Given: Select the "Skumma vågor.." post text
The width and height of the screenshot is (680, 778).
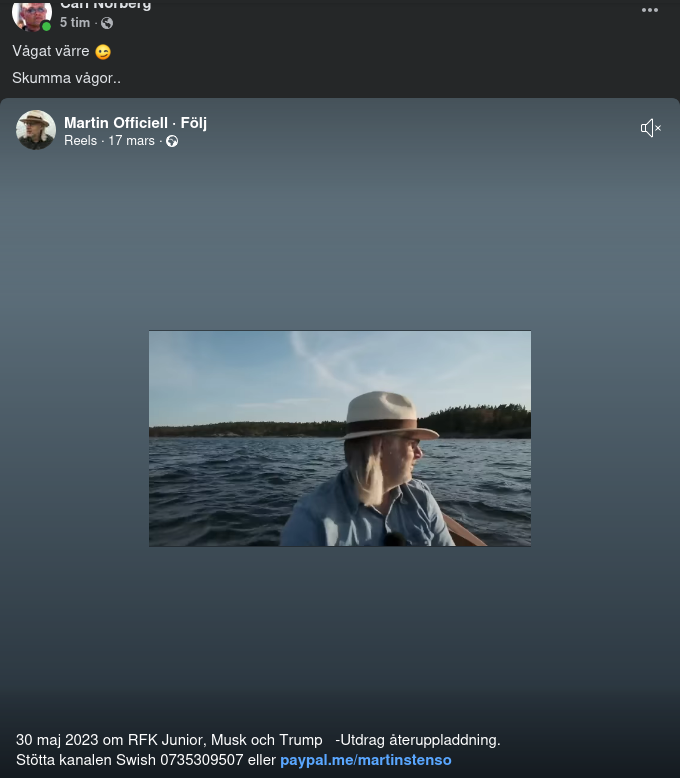Looking at the screenshot, I should pyautogui.click(x=66, y=78).
